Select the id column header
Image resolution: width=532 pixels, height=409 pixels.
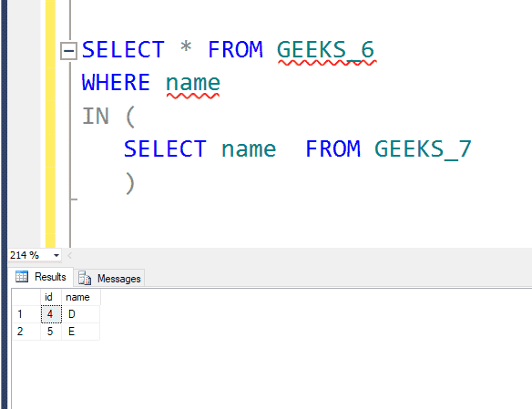[x=51, y=297]
